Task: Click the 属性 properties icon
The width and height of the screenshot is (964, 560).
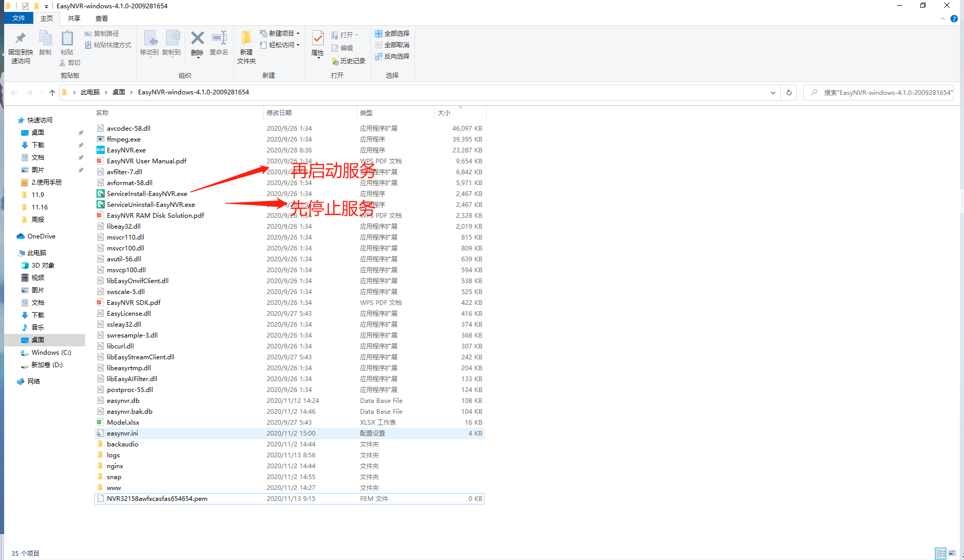Action: [x=318, y=38]
